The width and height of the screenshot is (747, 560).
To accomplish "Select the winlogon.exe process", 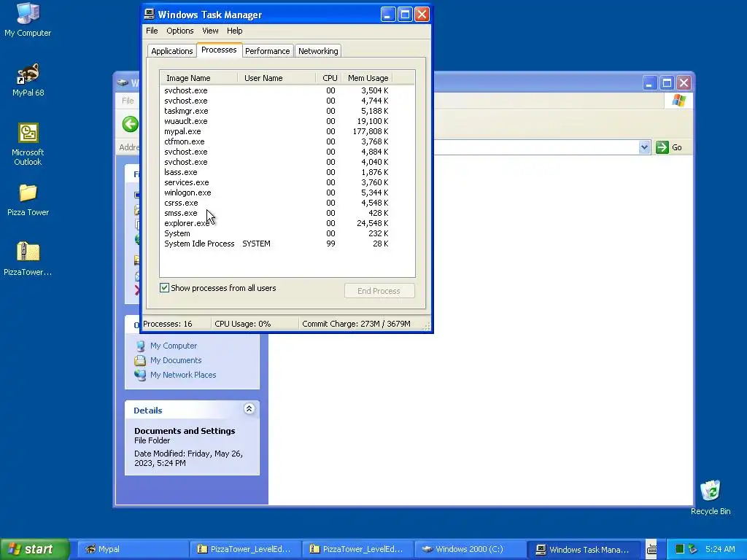I will (276, 192).
